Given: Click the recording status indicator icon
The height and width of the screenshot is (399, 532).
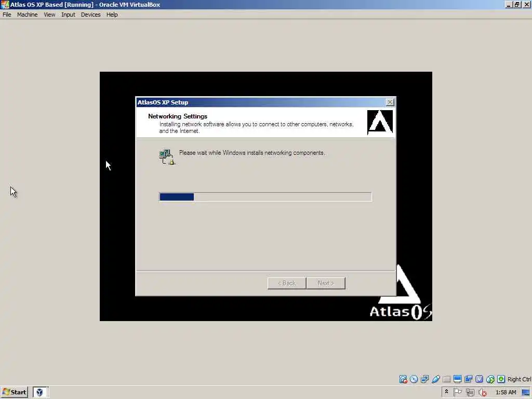Looking at the screenshot, I should pos(469,379).
